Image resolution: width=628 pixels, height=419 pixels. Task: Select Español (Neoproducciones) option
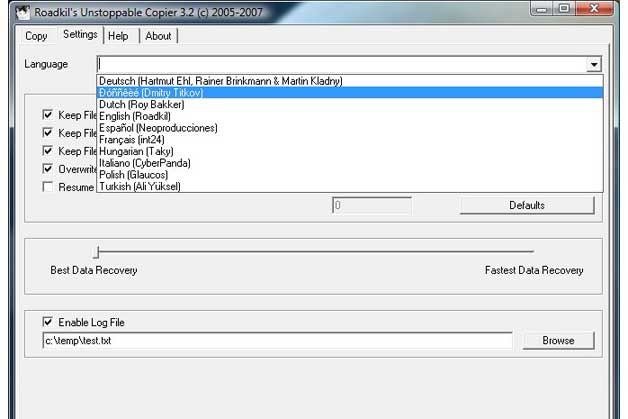[x=350, y=128]
